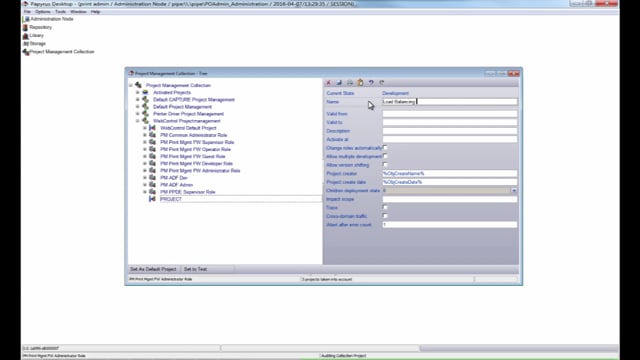Click the Activate at input field

pyautogui.click(x=450, y=140)
